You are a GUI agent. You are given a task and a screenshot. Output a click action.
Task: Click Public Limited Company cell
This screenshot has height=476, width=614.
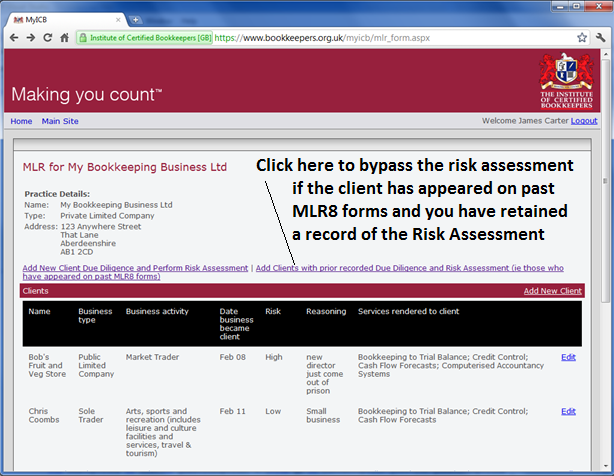click(x=96, y=365)
